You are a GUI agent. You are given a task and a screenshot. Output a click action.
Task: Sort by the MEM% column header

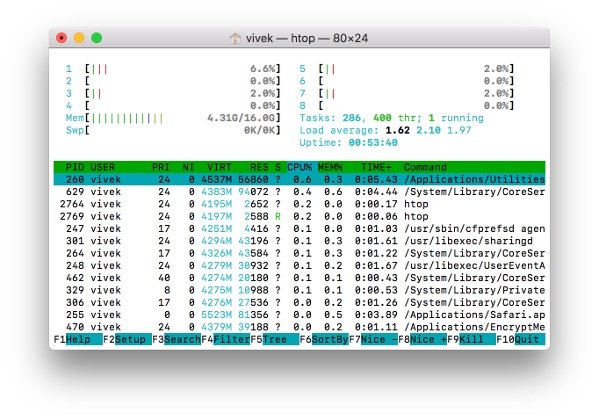pyautogui.click(x=330, y=167)
